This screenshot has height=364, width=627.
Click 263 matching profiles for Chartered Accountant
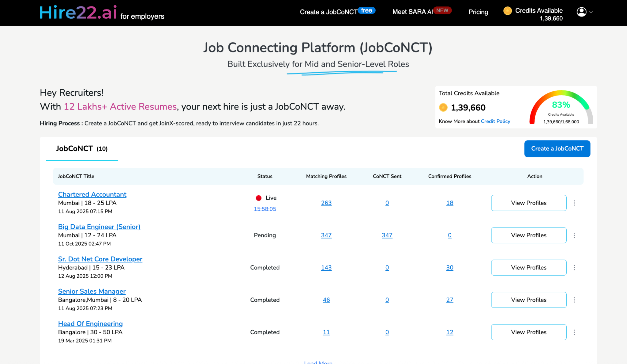326,203
